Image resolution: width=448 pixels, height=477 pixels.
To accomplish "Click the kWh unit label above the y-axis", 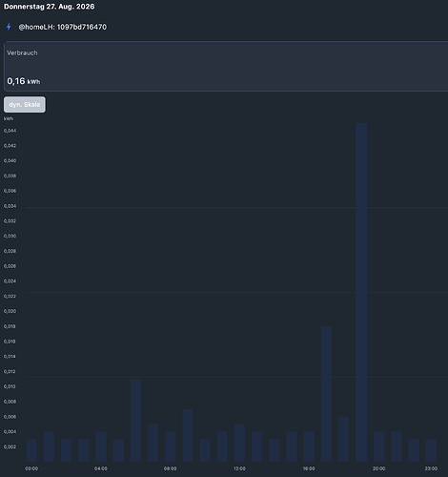I will point(9,118).
